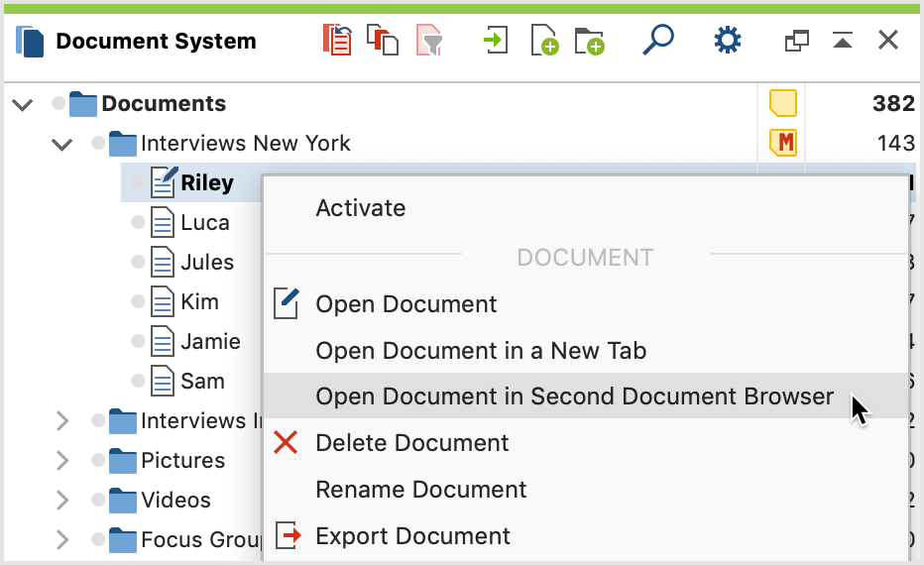Screen dimensions: 924x565
Task: Click the Document System title icon
Action: pyautogui.click(x=30, y=42)
